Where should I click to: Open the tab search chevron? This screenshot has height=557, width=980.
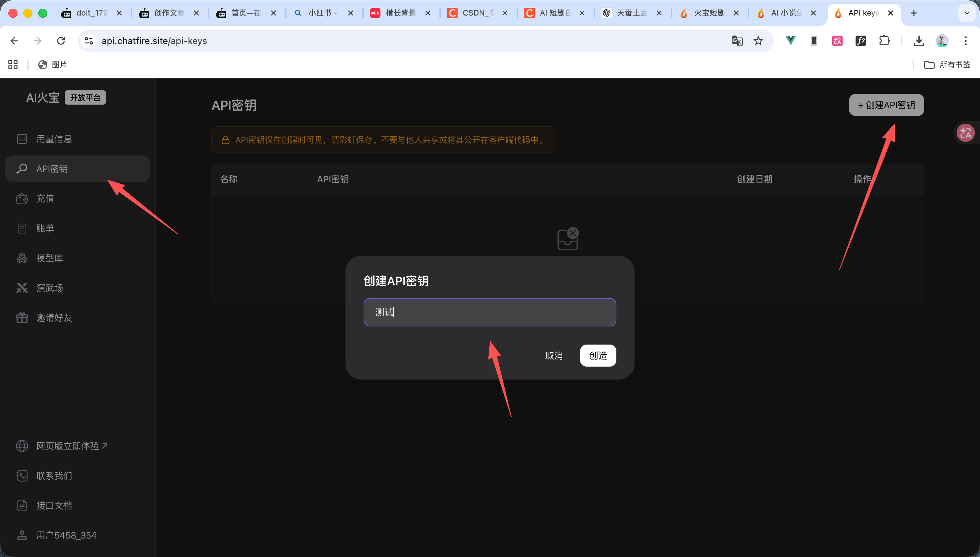(967, 13)
